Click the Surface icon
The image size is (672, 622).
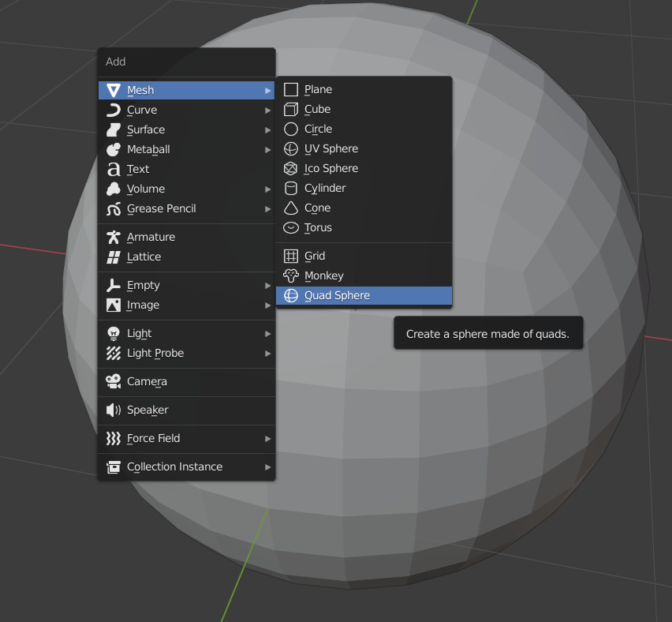[113, 129]
